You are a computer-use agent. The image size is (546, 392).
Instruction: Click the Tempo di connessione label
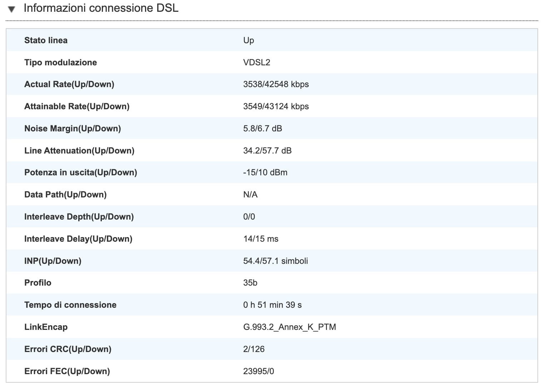click(x=70, y=305)
